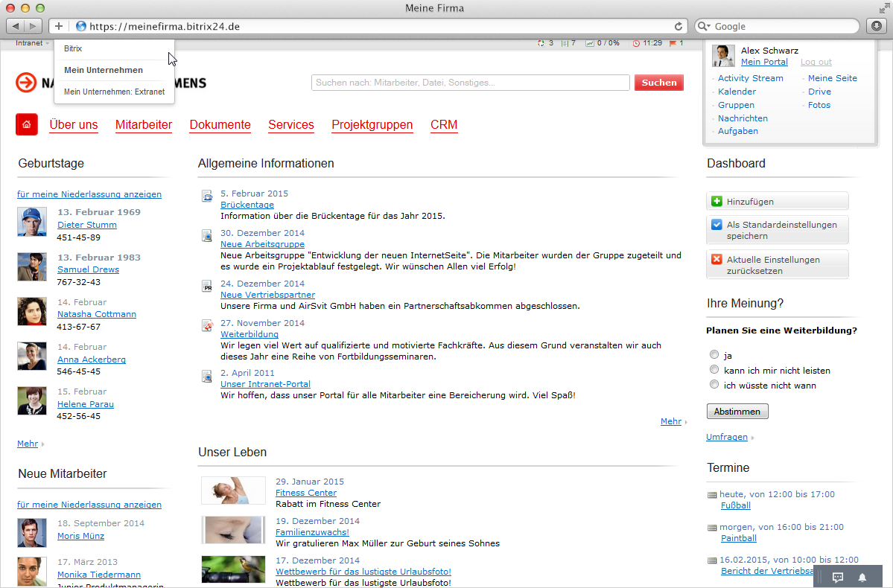
Task: Open the Kalender link in user panel
Action: pyautogui.click(x=737, y=91)
